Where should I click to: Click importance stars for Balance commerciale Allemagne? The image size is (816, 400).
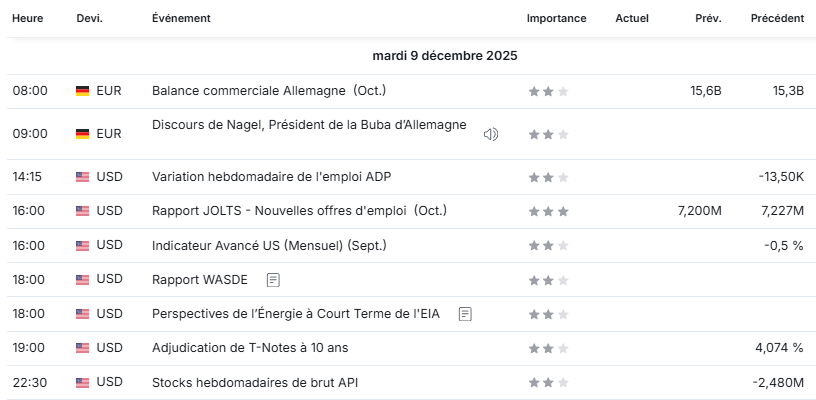548,91
